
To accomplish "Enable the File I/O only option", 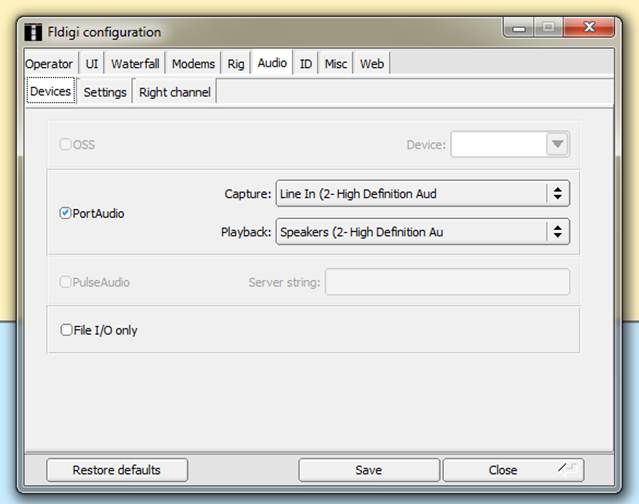I will pyautogui.click(x=67, y=330).
